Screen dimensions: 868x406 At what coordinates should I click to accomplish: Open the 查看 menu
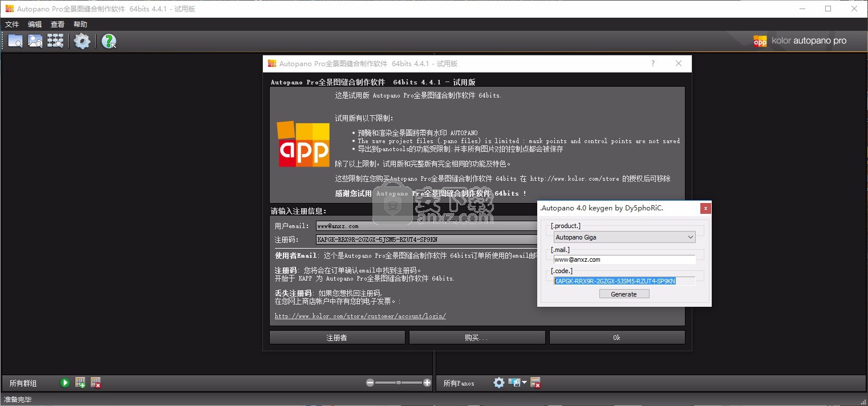pyautogui.click(x=58, y=25)
